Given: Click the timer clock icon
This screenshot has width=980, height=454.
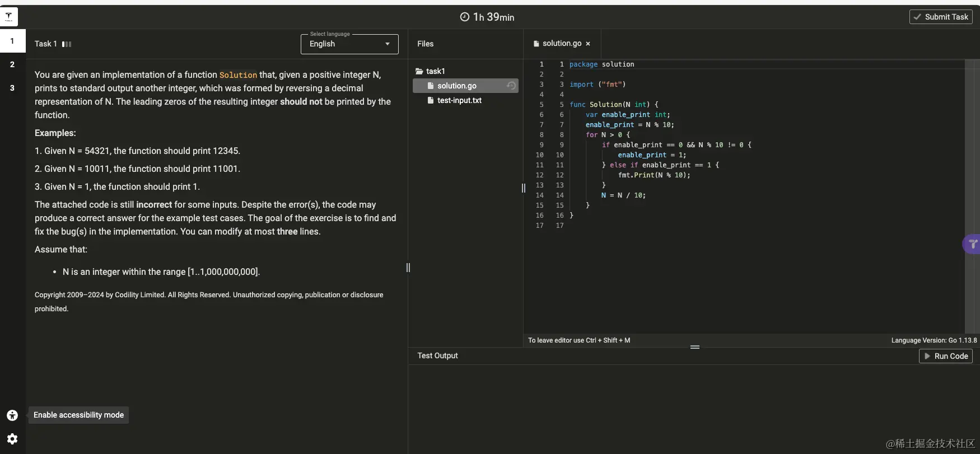Looking at the screenshot, I should point(465,17).
